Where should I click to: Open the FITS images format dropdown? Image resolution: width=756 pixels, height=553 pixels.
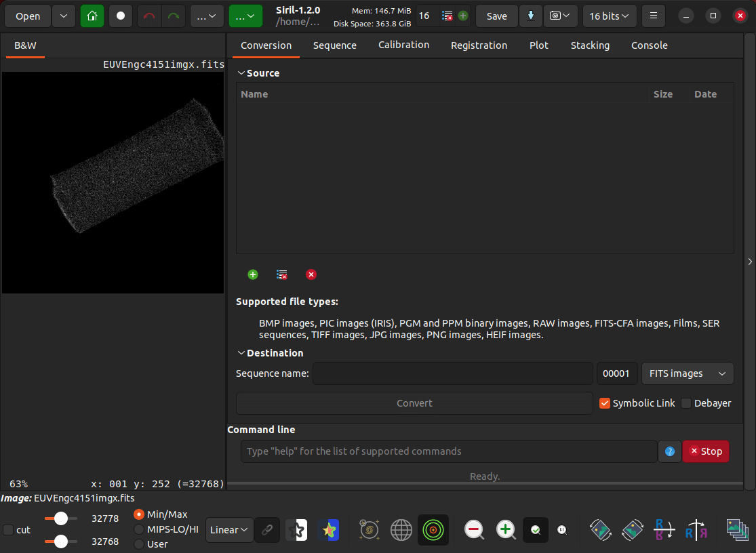tap(688, 373)
